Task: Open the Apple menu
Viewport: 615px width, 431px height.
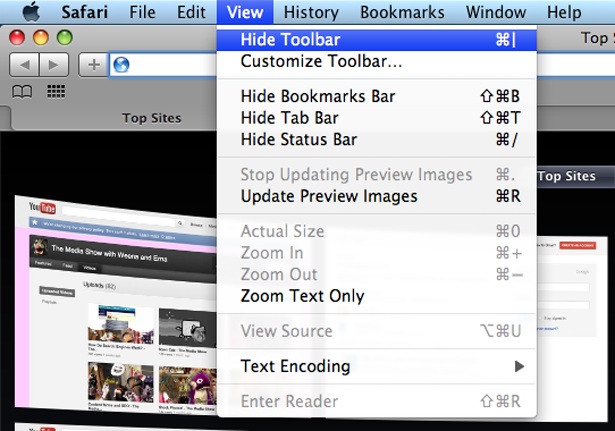Action: (x=32, y=12)
